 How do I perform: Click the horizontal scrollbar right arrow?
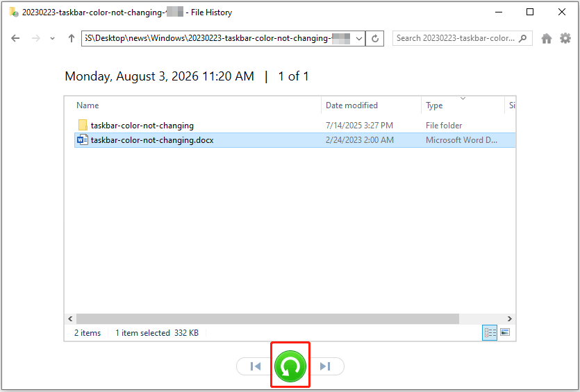pyautogui.click(x=509, y=318)
